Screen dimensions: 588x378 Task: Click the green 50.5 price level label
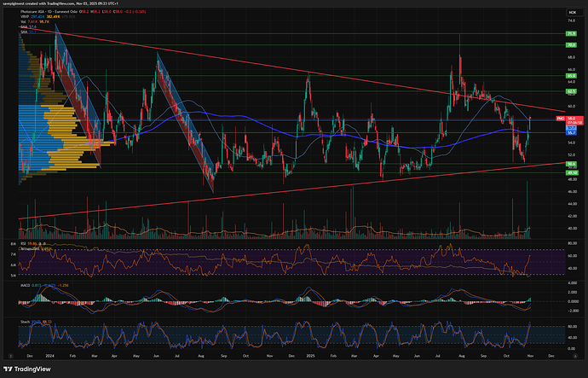[571, 163]
